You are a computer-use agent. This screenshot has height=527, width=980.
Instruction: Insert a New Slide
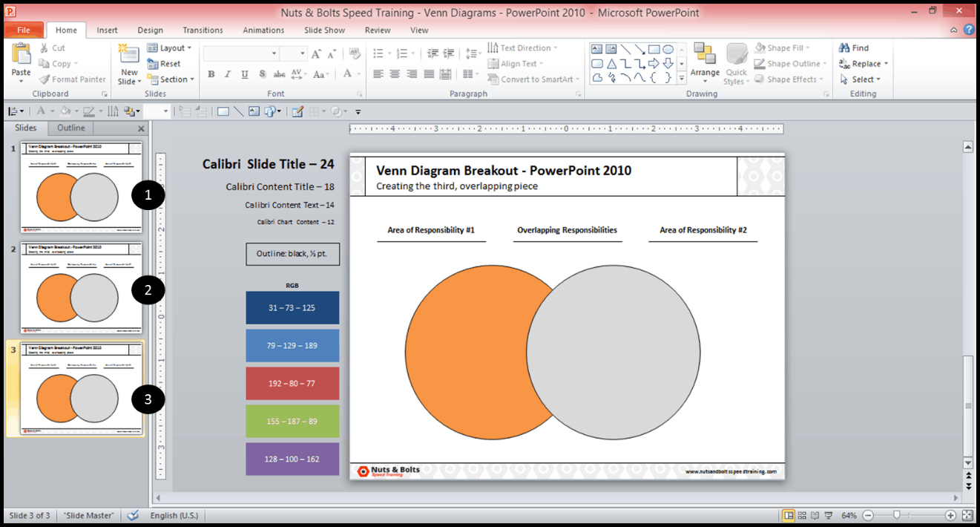tap(129, 65)
